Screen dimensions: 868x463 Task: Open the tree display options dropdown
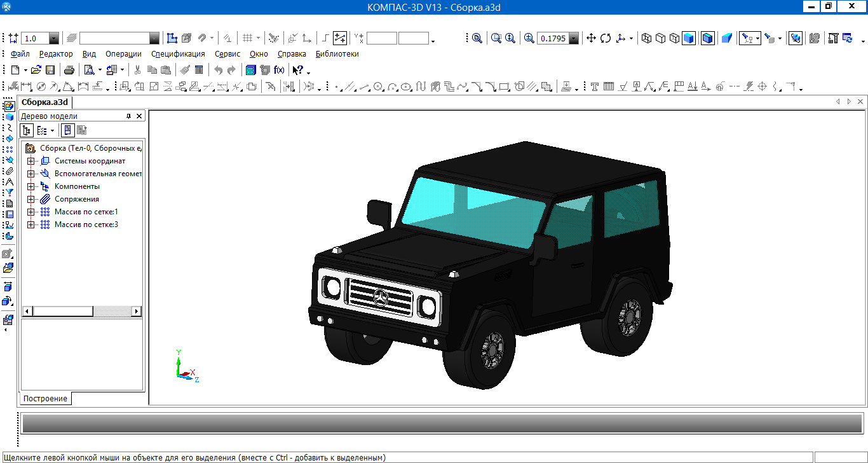[x=52, y=130]
